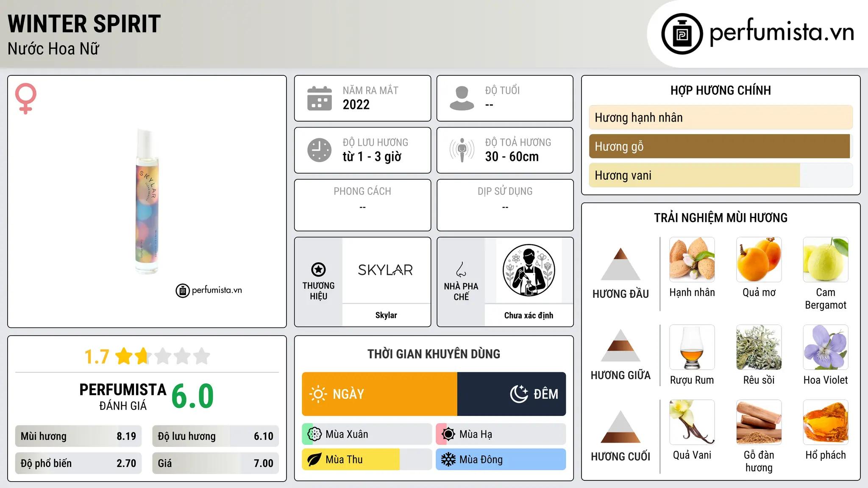Click the spring flower season icon

[314, 434]
